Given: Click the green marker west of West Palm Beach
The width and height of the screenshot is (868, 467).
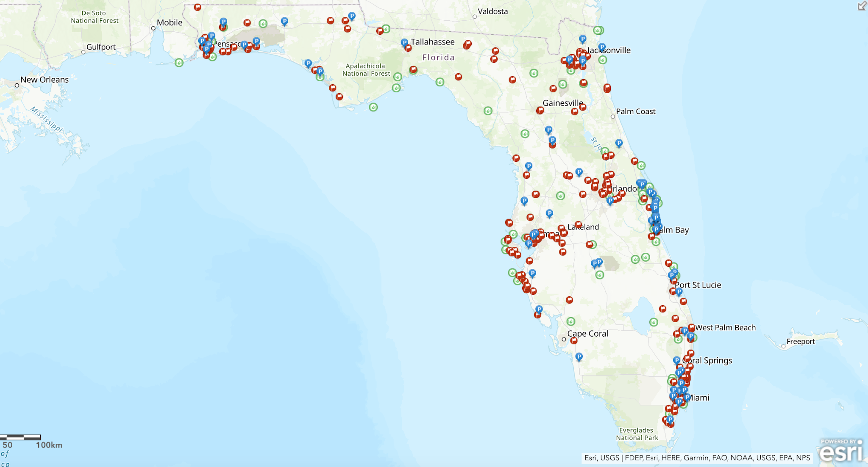Looking at the screenshot, I should (x=654, y=322).
